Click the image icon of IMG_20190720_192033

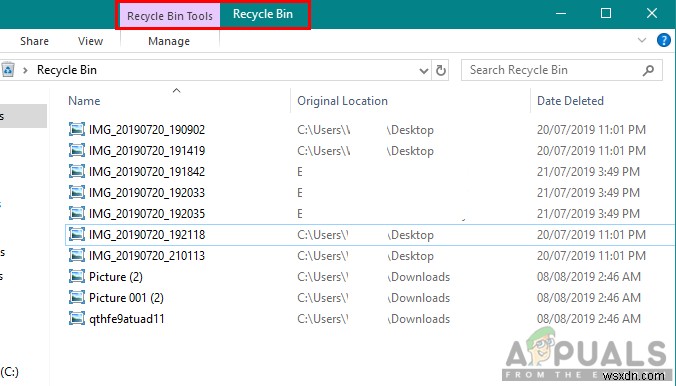pos(77,192)
